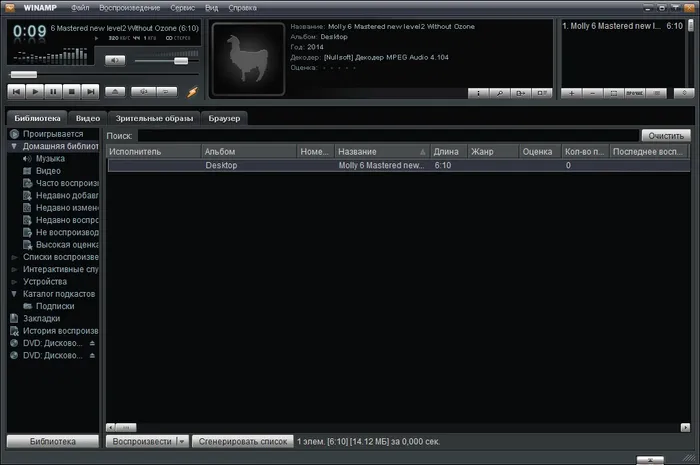
Task: Open file info with the 'i' button
Action: [478, 93]
